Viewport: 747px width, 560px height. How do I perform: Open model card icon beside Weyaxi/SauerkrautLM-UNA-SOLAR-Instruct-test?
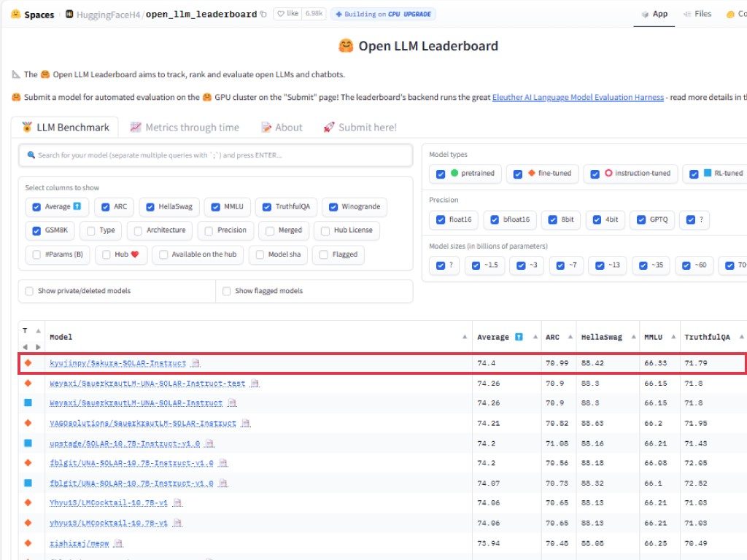[255, 384]
